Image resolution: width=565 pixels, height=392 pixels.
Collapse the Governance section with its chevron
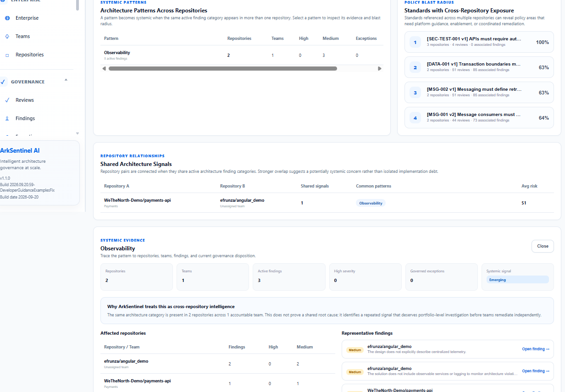click(x=66, y=80)
